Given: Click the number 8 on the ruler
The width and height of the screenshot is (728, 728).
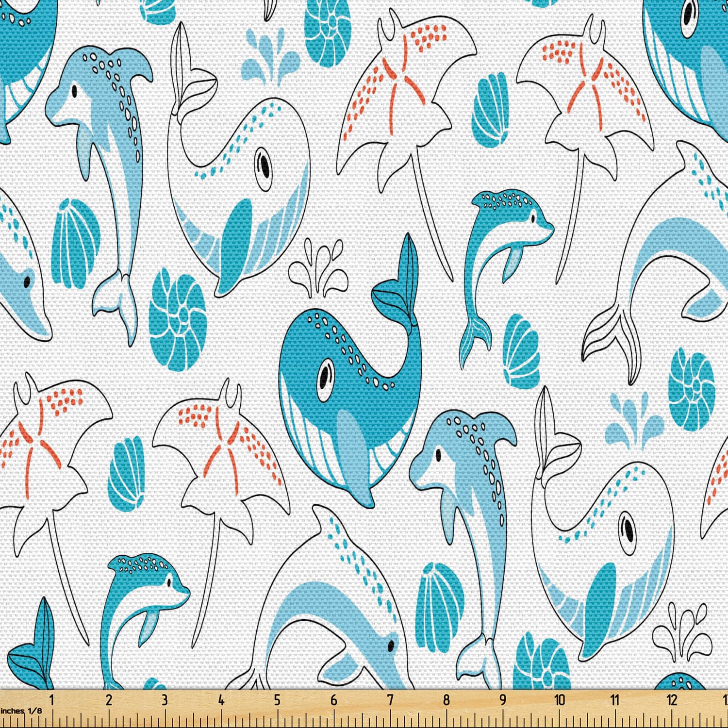Looking at the screenshot, I should (447, 700).
